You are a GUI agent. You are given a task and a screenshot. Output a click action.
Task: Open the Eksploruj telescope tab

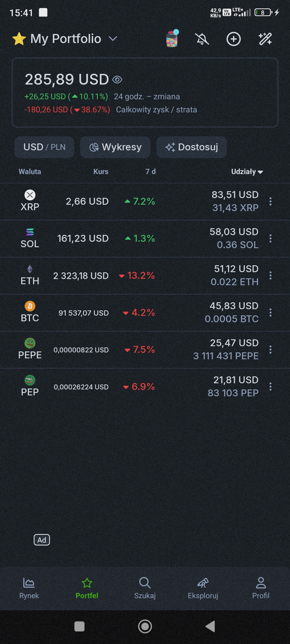click(203, 587)
